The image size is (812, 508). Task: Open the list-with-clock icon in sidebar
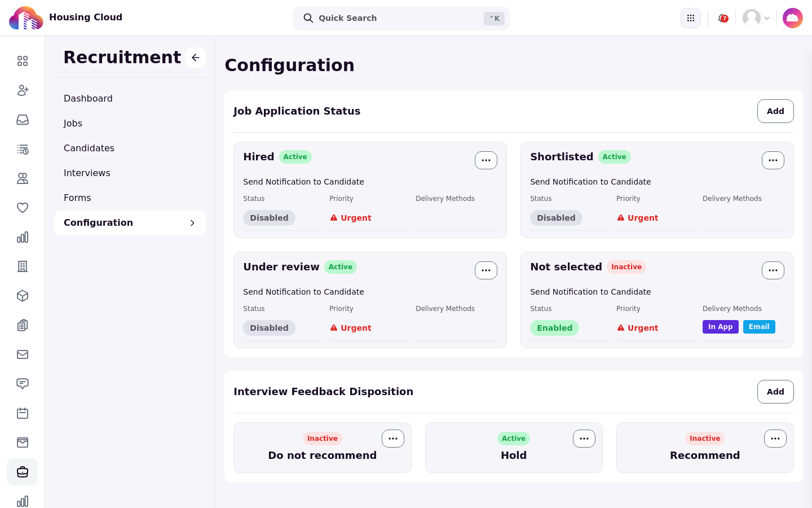click(x=23, y=149)
